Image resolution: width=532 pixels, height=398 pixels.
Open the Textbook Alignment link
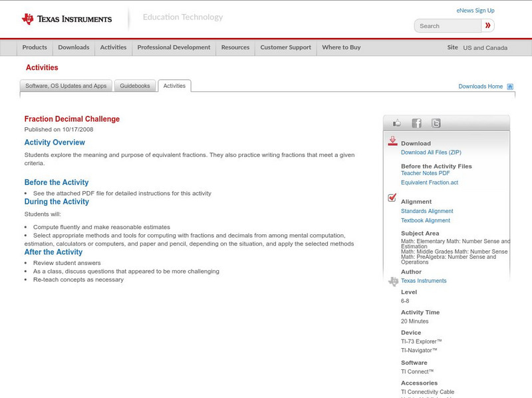426,221
